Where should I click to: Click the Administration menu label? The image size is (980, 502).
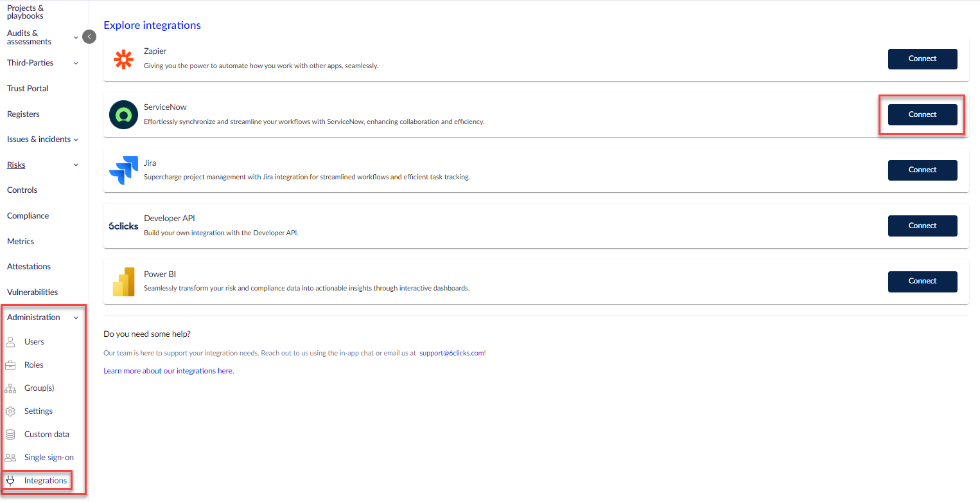[x=33, y=318]
